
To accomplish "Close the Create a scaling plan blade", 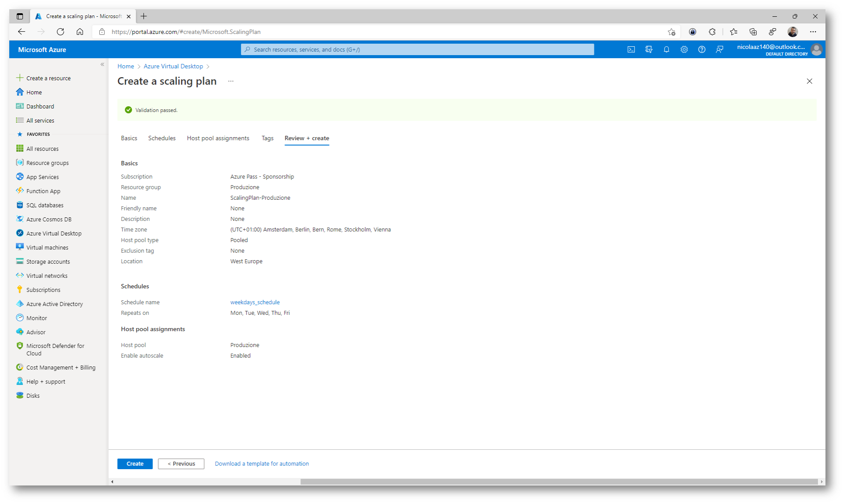I will pyautogui.click(x=810, y=81).
